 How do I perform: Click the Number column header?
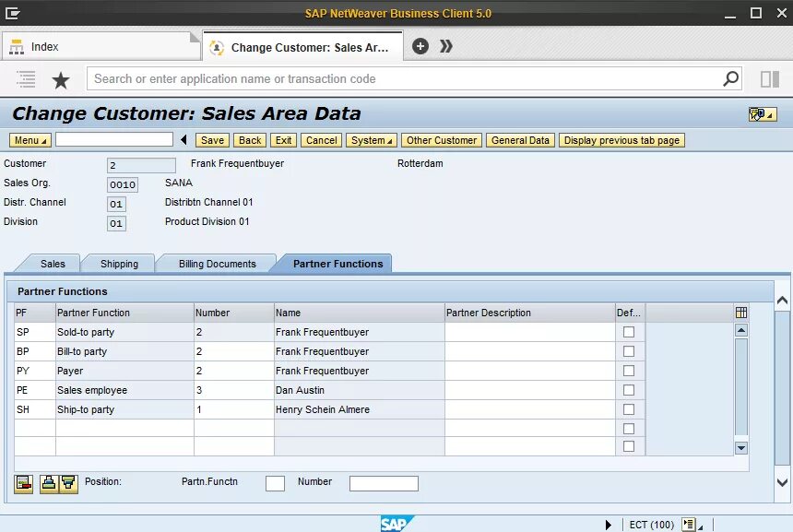pyautogui.click(x=233, y=313)
